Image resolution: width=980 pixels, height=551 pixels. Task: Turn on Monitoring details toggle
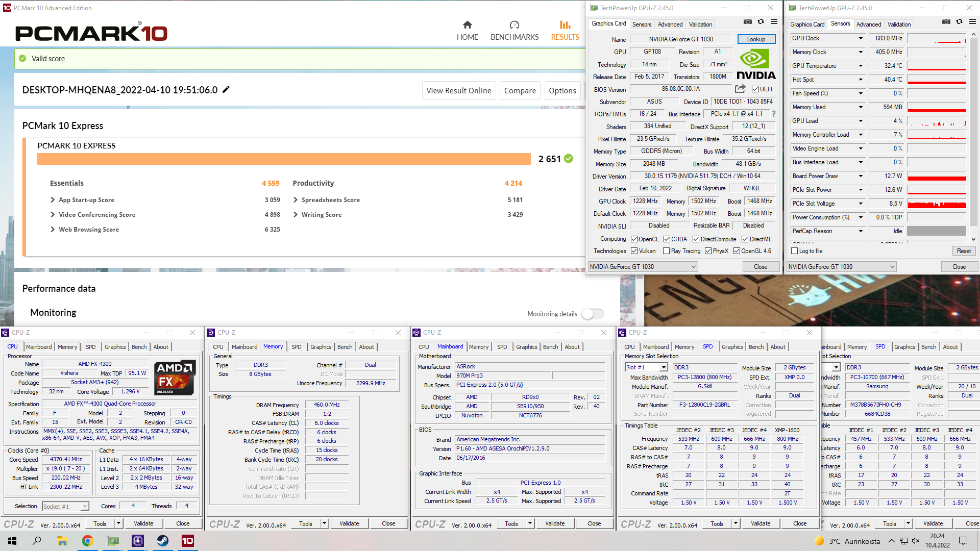(593, 314)
